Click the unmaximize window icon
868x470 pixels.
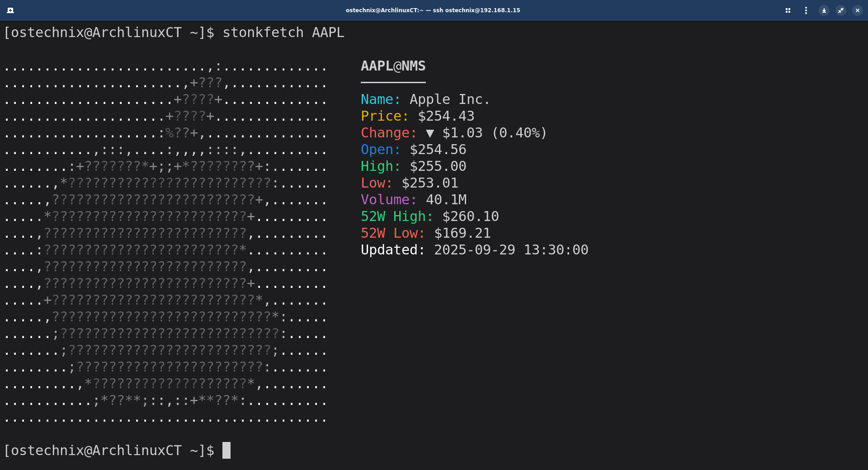[x=841, y=10]
